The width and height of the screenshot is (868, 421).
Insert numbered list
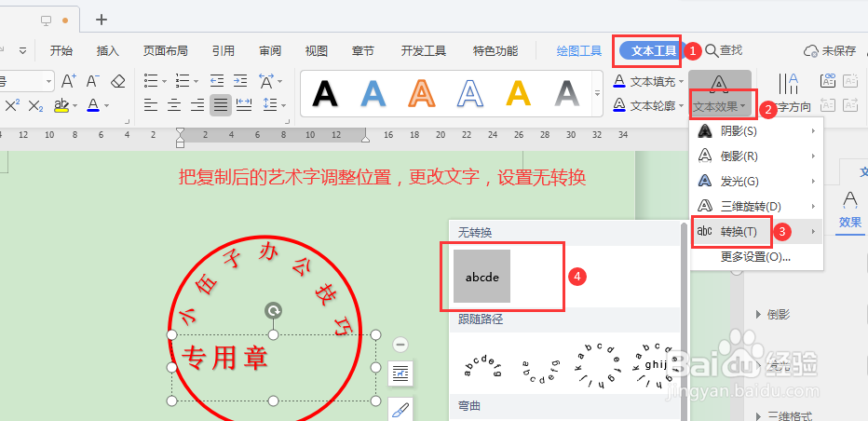click(x=183, y=81)
